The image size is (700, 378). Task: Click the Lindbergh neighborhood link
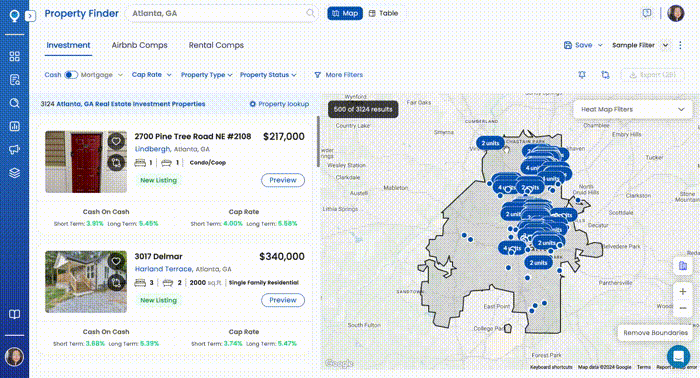153,149
